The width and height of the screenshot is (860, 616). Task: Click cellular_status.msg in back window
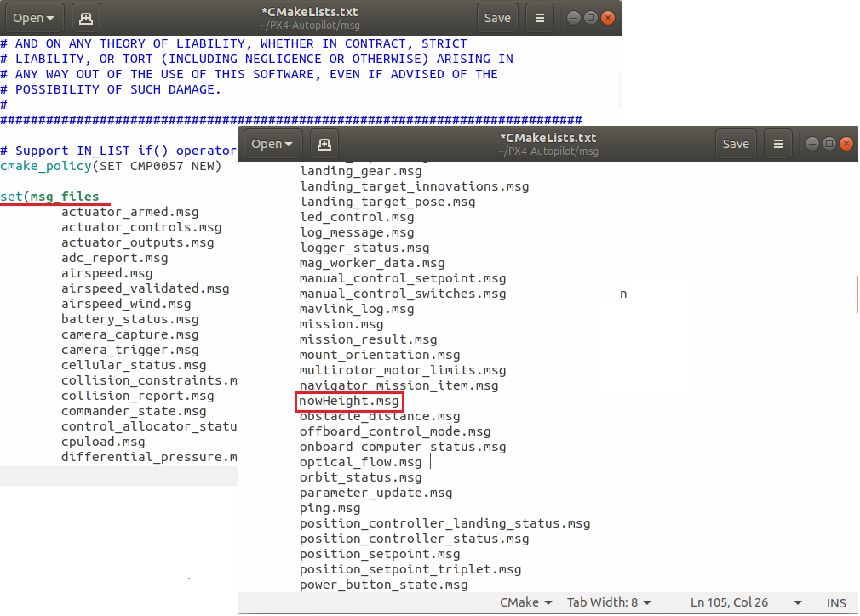click(134, 366)
